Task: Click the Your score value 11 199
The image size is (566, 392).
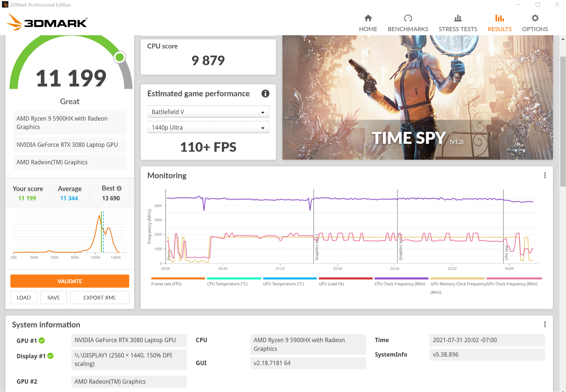Action: 27,198
